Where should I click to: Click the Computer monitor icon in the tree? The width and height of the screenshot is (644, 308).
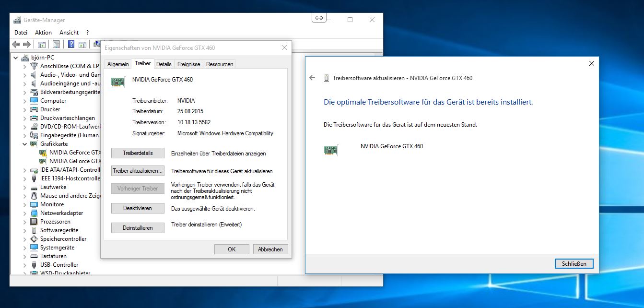pyautogui.click(x=34, y=101)
